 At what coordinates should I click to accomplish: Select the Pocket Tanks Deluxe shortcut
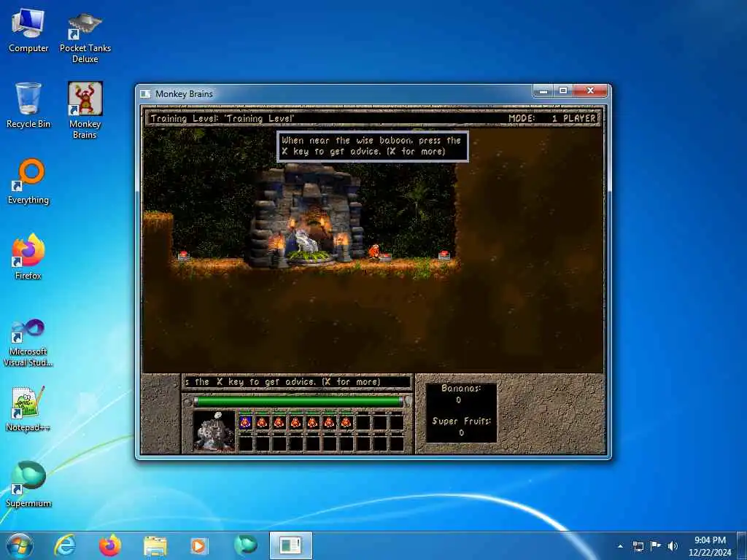[x=85, y=37]
